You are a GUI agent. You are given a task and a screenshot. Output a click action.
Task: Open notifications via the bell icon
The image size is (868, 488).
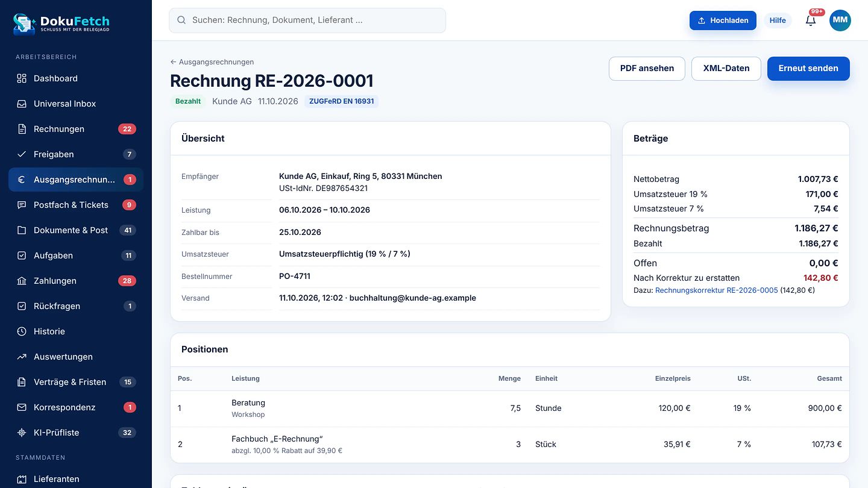[811, 20]
